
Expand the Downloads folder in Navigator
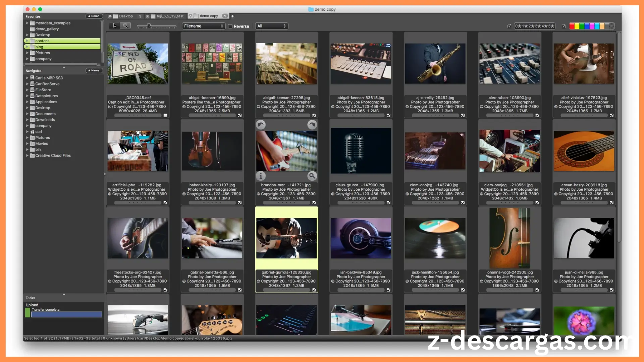[x=27, y=120]
